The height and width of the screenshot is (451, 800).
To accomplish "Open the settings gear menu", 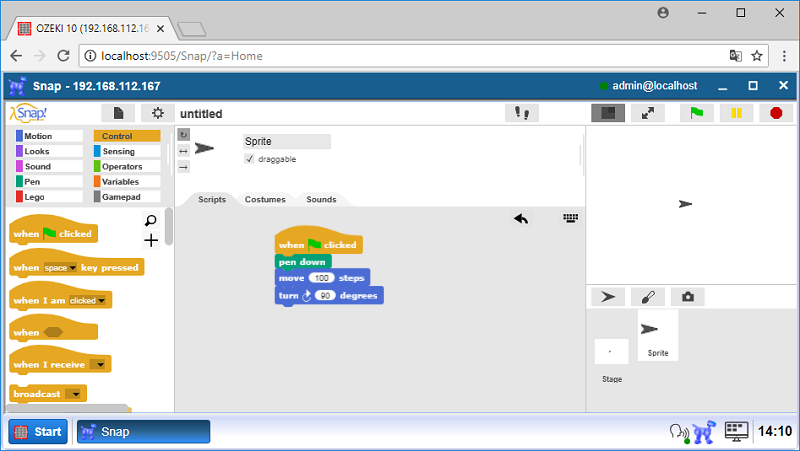I will (158, 113).
